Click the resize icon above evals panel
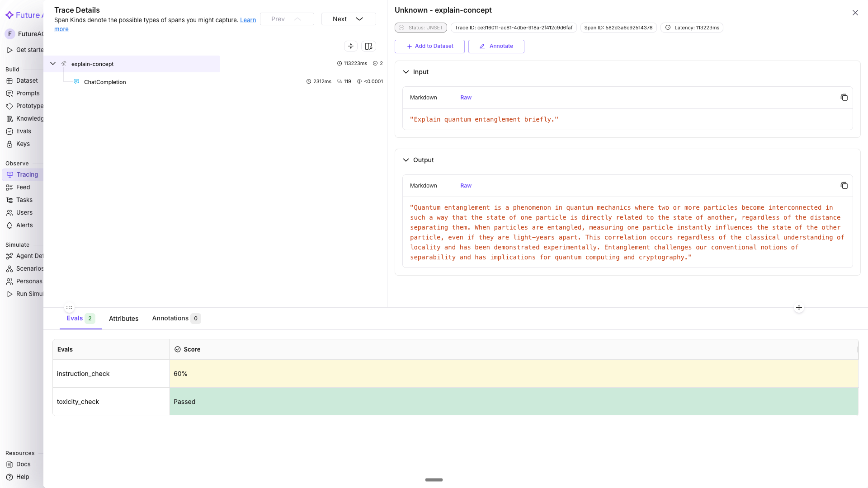The image size is (868, 488). 799,308
